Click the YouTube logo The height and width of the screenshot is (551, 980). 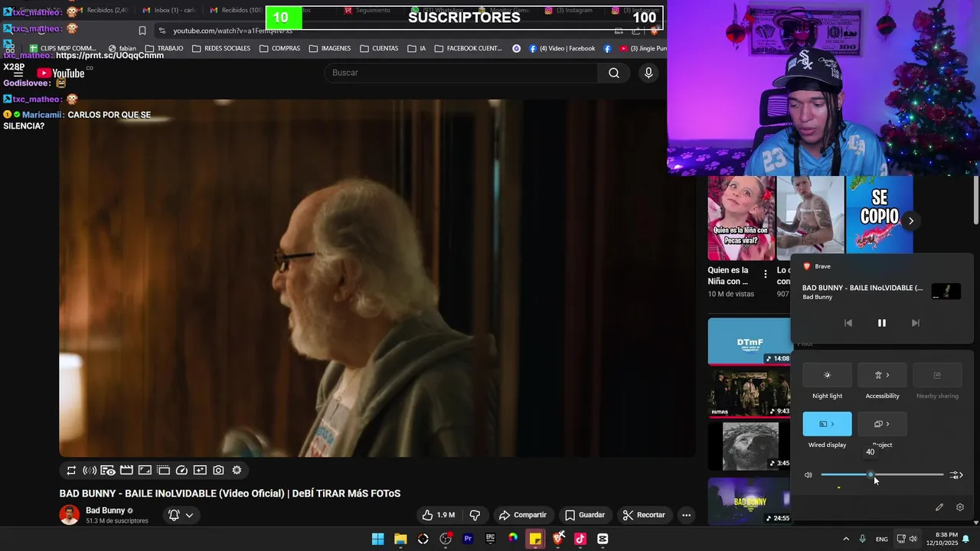click(61, 73)
